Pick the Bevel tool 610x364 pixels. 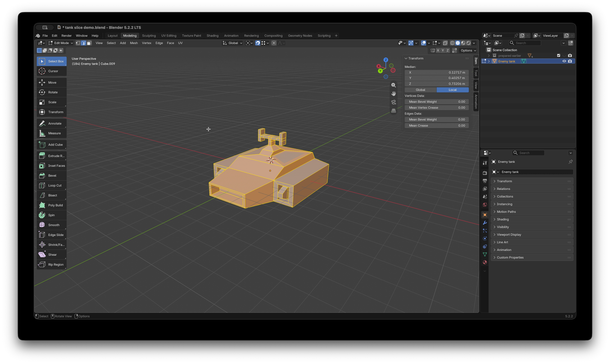pos(52,175)
